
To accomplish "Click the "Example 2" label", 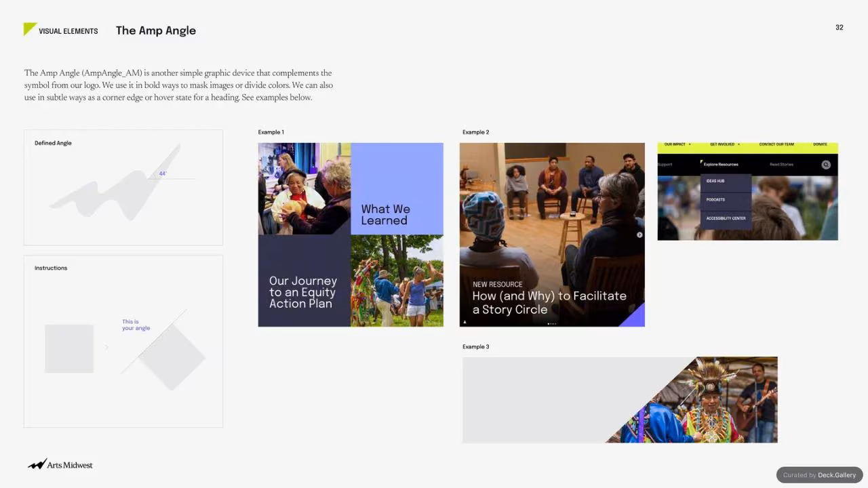I will coord(476,132).
